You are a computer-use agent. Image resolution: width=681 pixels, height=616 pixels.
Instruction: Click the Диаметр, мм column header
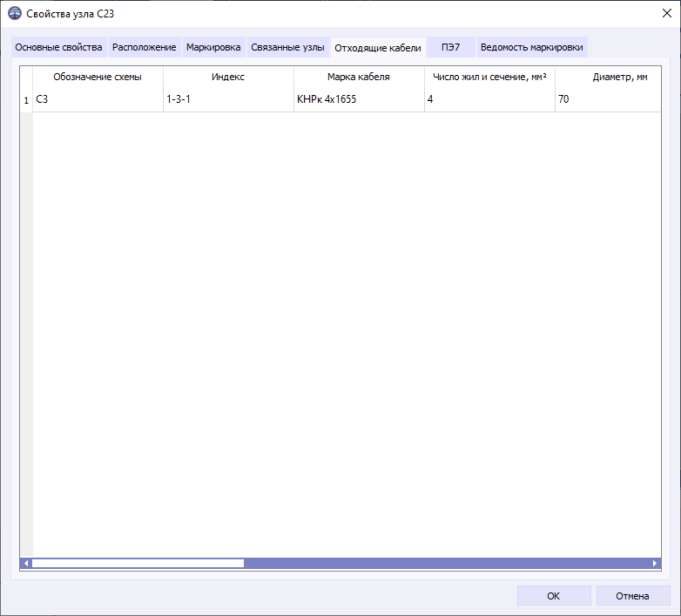pos(609,77)
